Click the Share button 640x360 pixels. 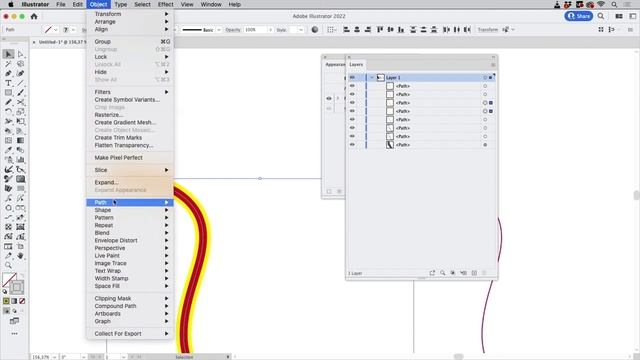[x=579, y=16]
